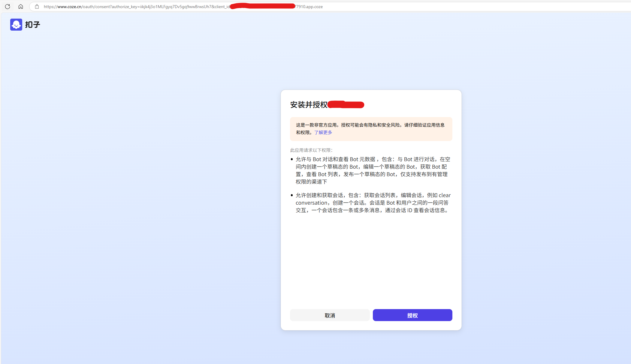Click www.coze.cn domain in URL

click(69, 7)
